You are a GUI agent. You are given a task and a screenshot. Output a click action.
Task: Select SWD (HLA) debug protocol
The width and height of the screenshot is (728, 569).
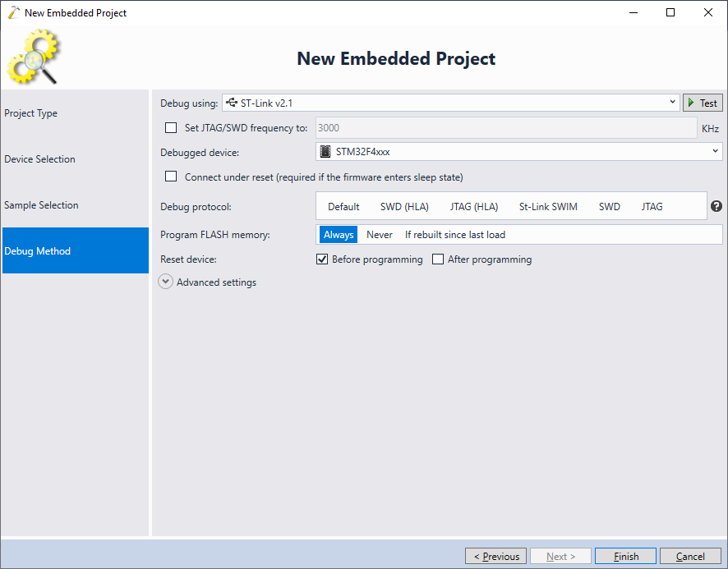tap(404, 207)
